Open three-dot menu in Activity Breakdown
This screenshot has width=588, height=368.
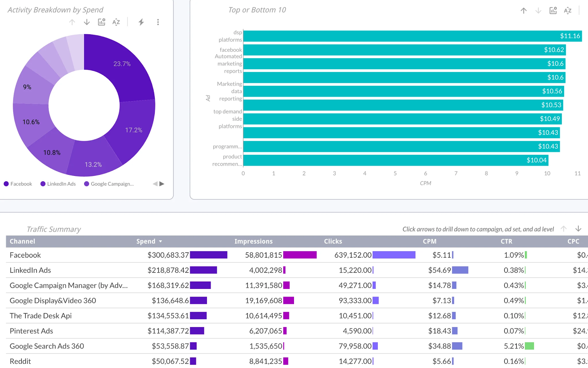tap(158, 22)
